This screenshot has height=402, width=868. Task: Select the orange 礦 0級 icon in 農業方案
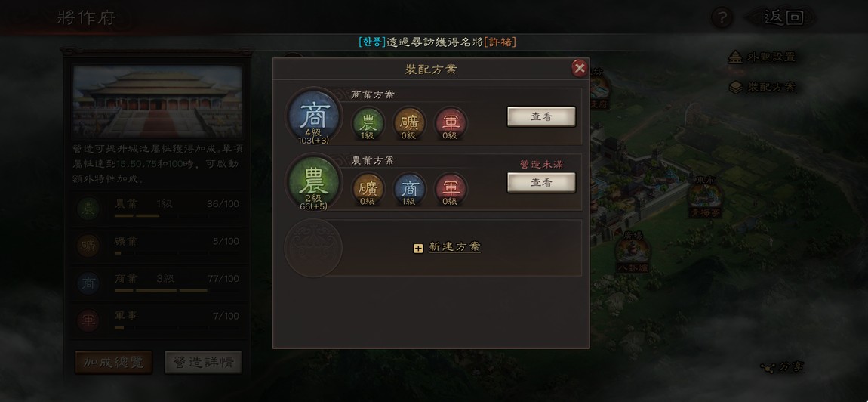368,189
